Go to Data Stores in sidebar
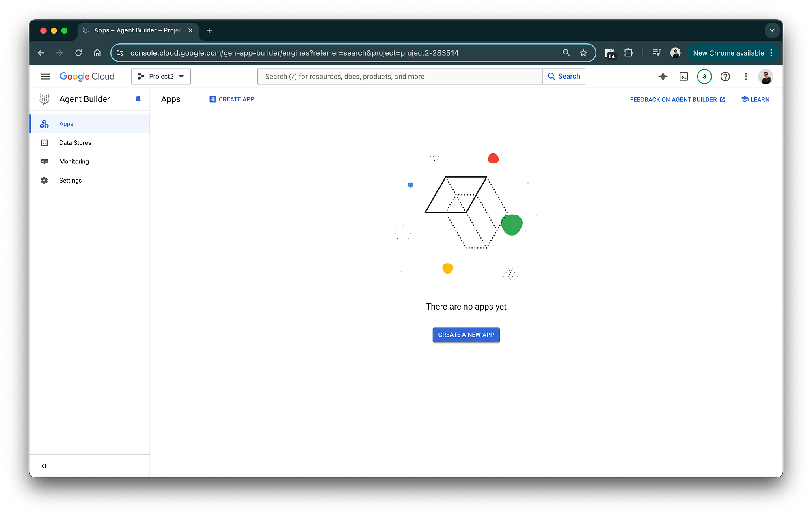Image resolution: width=812 pixels, height=516 pixels. tap(75, 143)
